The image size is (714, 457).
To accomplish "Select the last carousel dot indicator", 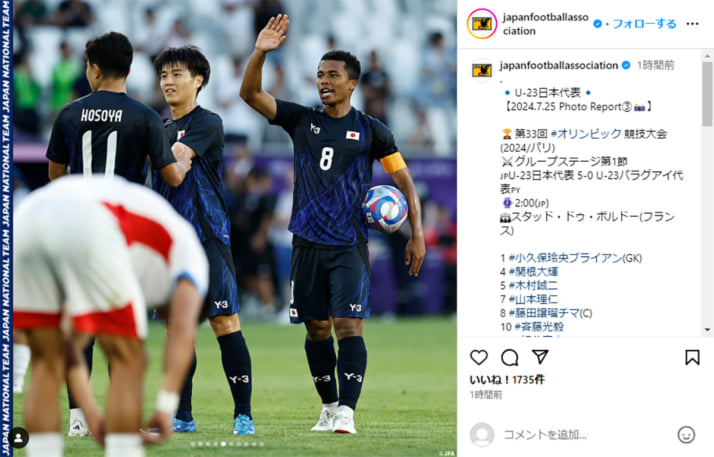I will [x=262, y=444].
